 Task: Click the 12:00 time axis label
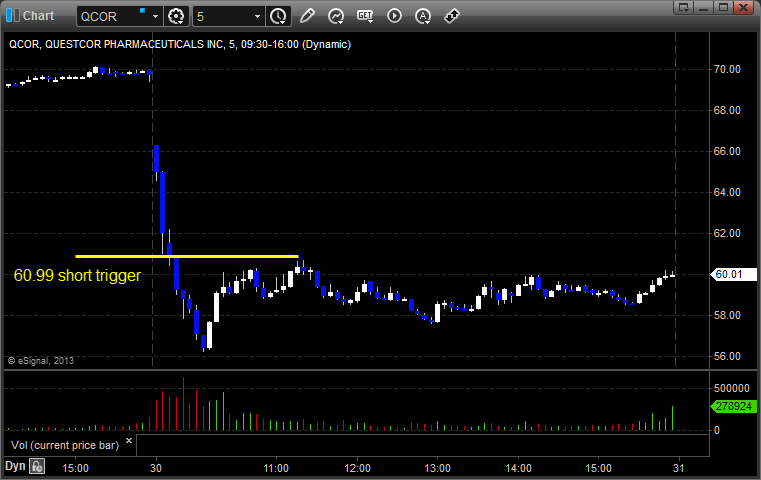pos(357,468)
